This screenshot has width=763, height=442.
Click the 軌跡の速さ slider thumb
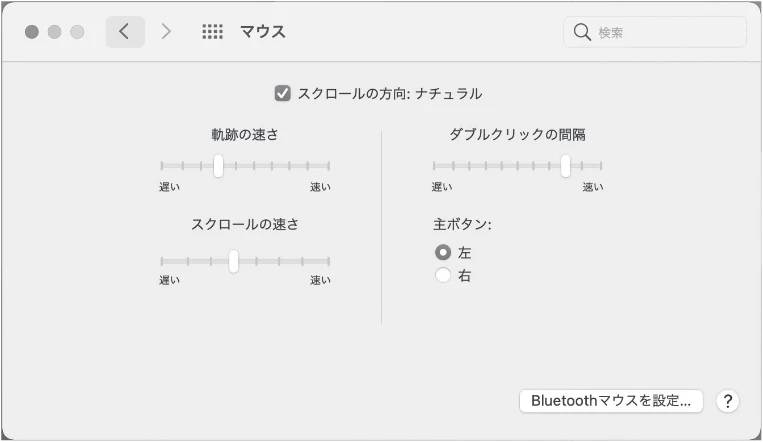point(218,166)
